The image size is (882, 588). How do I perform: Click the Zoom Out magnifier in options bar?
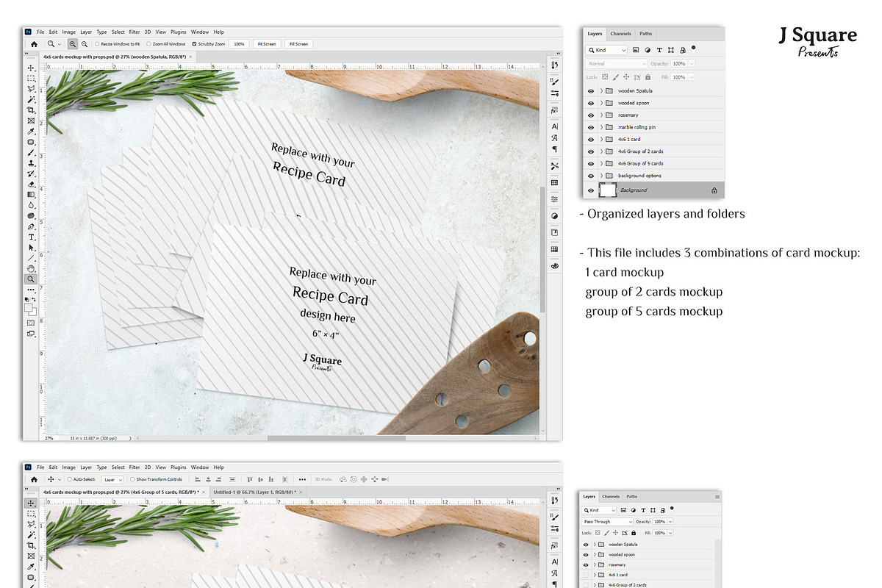[x=85, y=44]
